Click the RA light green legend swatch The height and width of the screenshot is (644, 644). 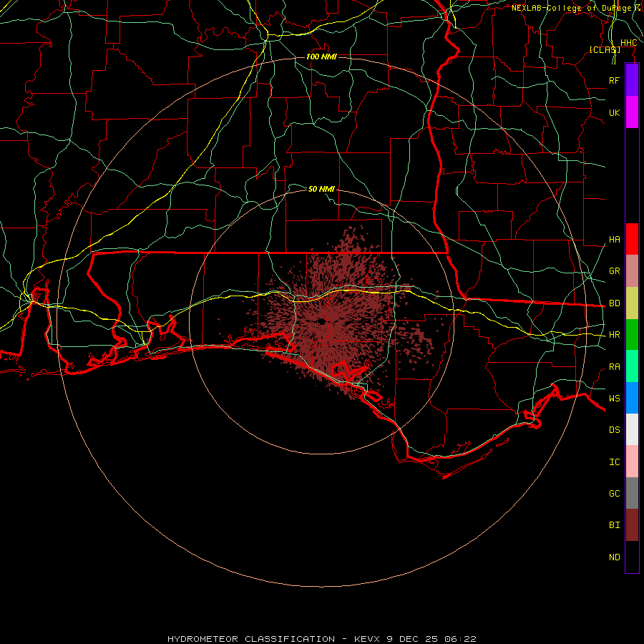coord(632,366)
